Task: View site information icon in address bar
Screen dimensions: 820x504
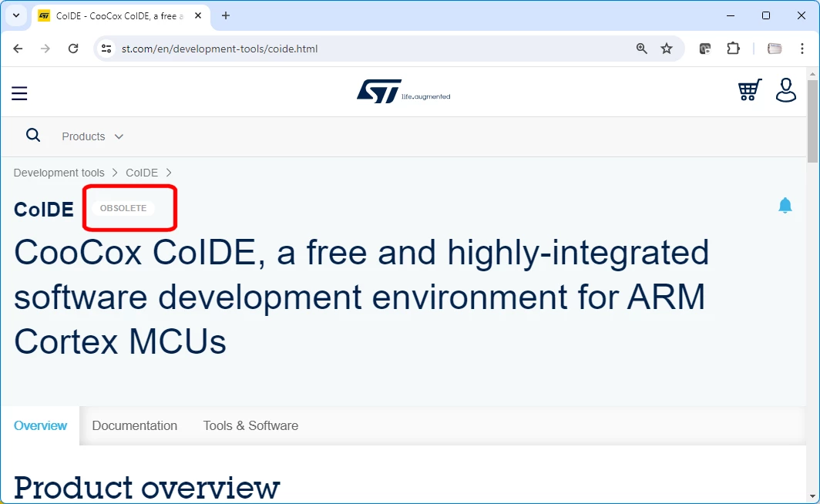Action: (x=106, y=49)
